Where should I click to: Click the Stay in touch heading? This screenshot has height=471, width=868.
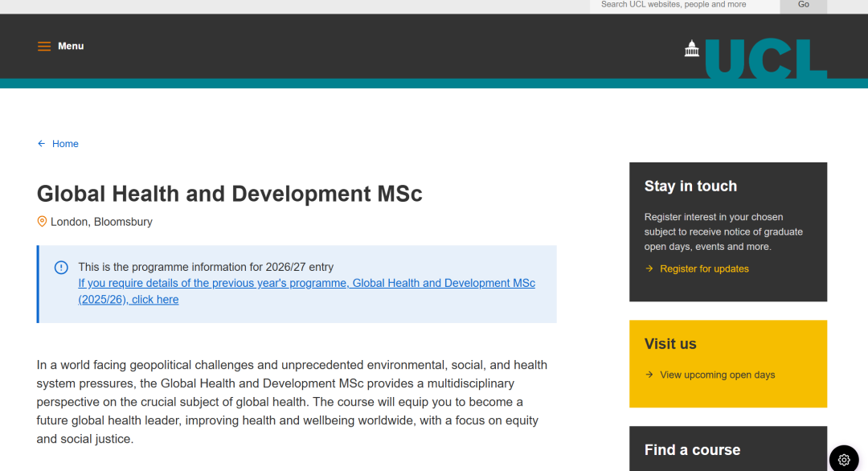coord(690,186)
